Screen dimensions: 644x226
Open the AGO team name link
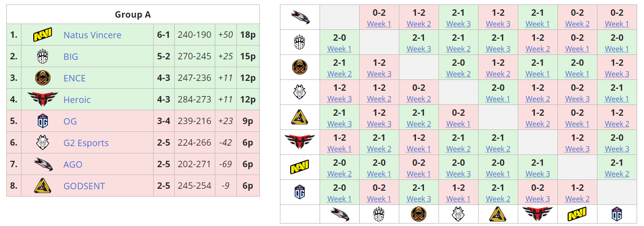73,165
